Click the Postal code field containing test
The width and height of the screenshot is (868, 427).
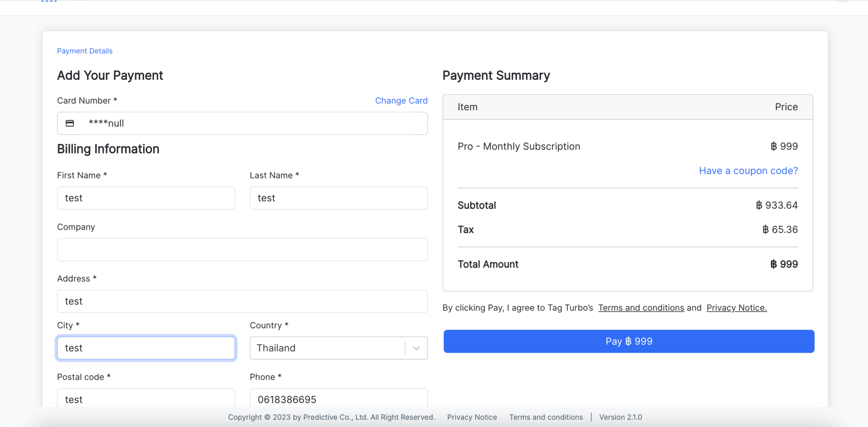146,399
